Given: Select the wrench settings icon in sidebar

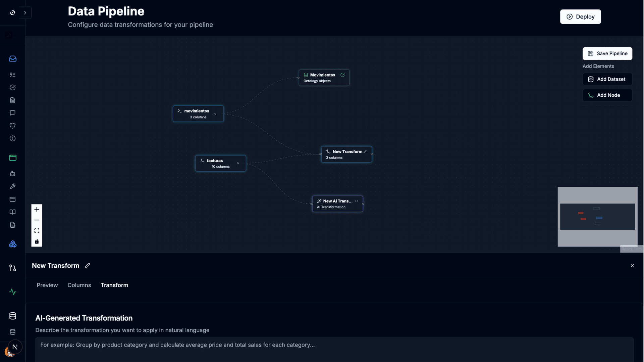Looking at the screenshot, I should pyautogui.click(x=12, y=186).
